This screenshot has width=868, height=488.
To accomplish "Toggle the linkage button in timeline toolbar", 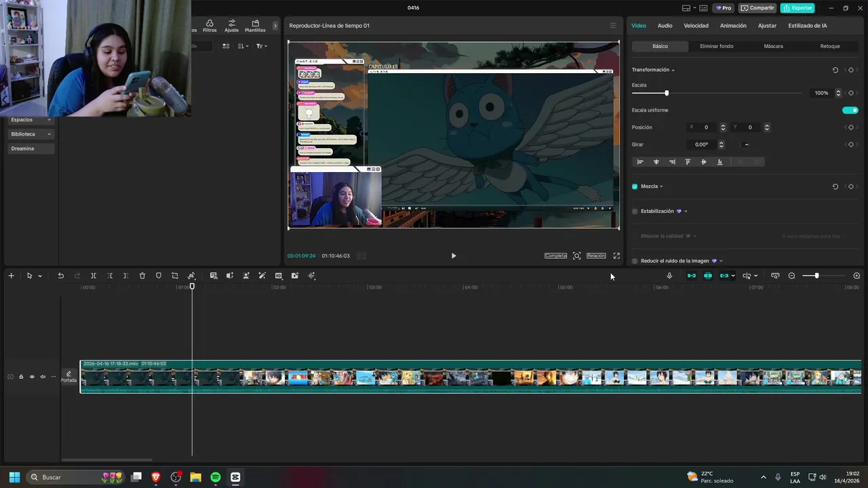I will [x=724, y=276].
